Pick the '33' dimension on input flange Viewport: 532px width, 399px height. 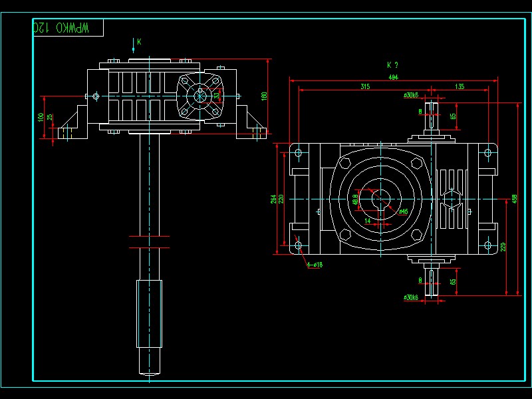tap(217, 96)
